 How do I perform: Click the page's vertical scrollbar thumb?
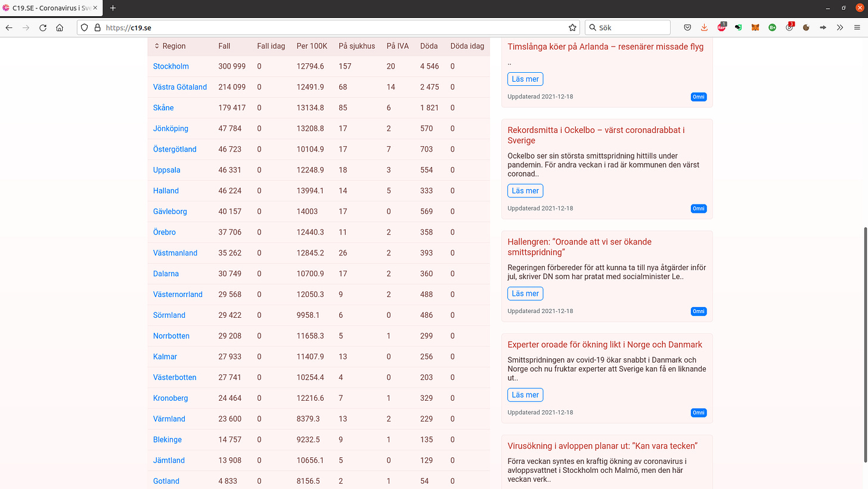(x=864, y=344)
